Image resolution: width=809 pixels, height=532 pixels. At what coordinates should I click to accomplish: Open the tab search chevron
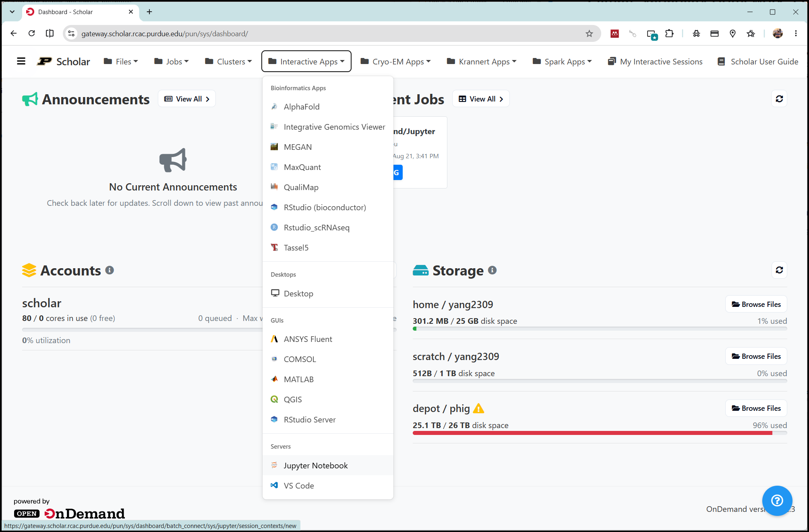coord(12,12)
